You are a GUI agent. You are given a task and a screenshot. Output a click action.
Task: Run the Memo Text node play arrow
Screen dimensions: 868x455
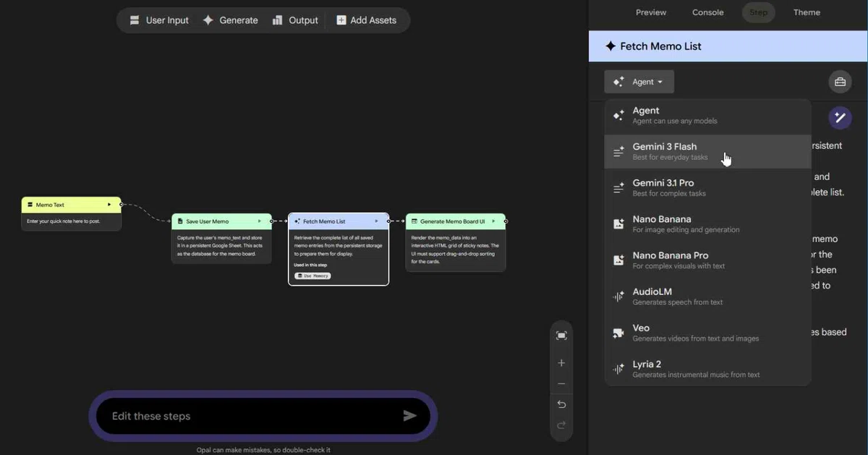[110, 205]
